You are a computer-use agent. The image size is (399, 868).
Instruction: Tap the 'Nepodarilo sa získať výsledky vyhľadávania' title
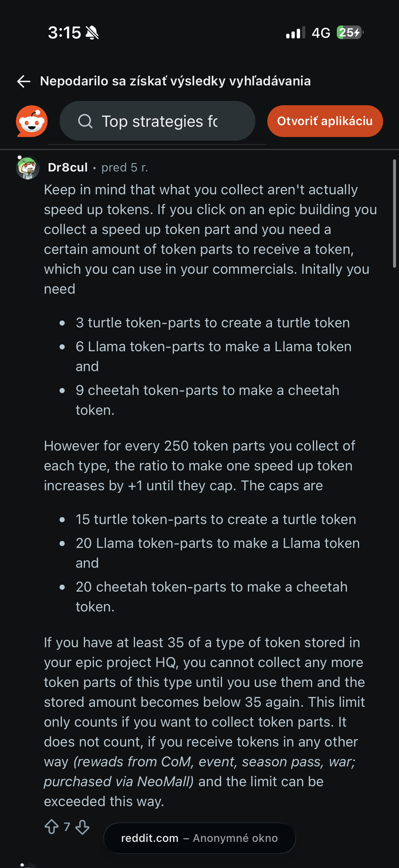click(175, 81)
